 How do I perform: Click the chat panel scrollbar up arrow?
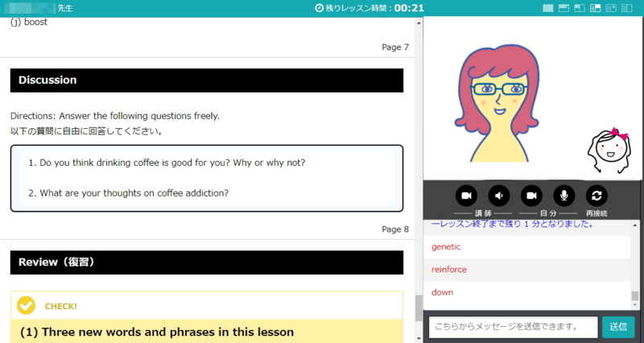click(x=635, y=225)
